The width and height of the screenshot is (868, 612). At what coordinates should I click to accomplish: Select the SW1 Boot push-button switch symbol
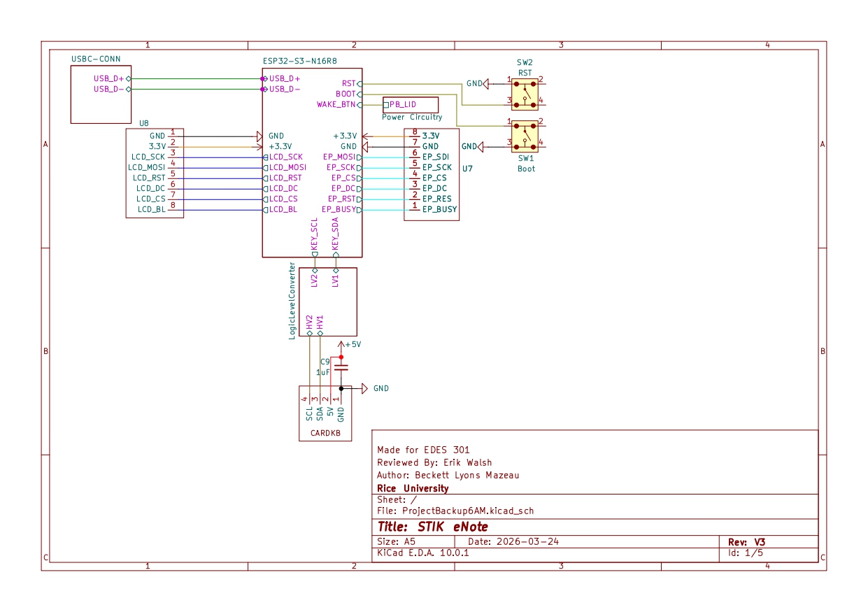tap(525, 135)
